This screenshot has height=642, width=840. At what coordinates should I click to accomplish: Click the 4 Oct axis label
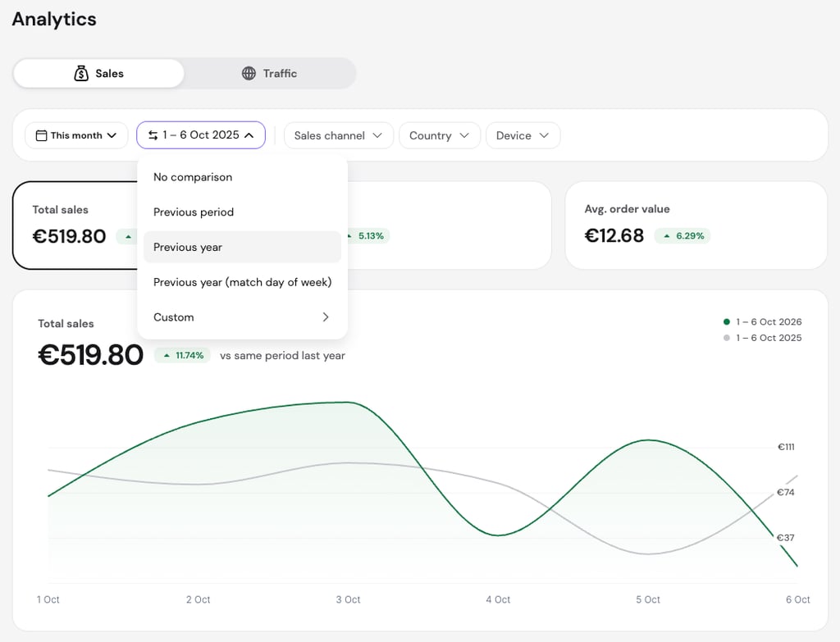[498, 599]
